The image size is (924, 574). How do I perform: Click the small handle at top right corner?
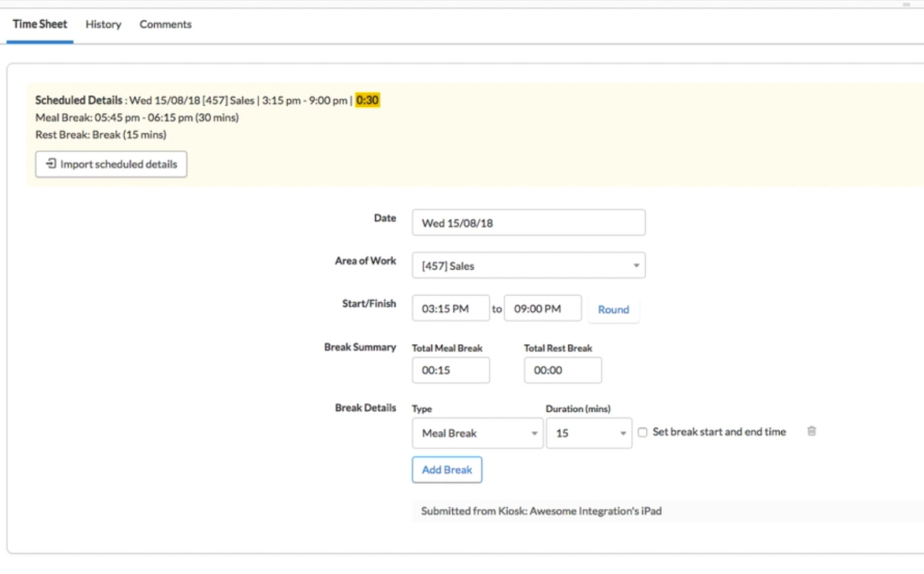point(906,5)
